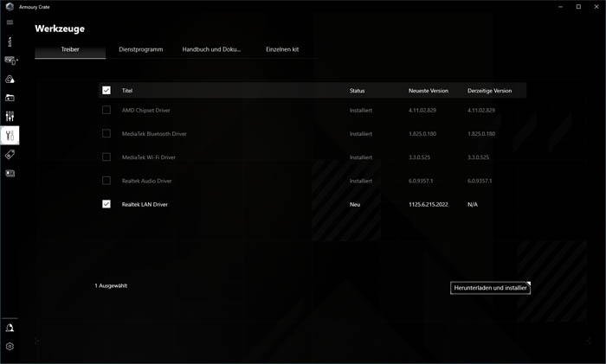Tick the AMD Chipset Driver checkbox
606x364 pixels.
(106, 110)
